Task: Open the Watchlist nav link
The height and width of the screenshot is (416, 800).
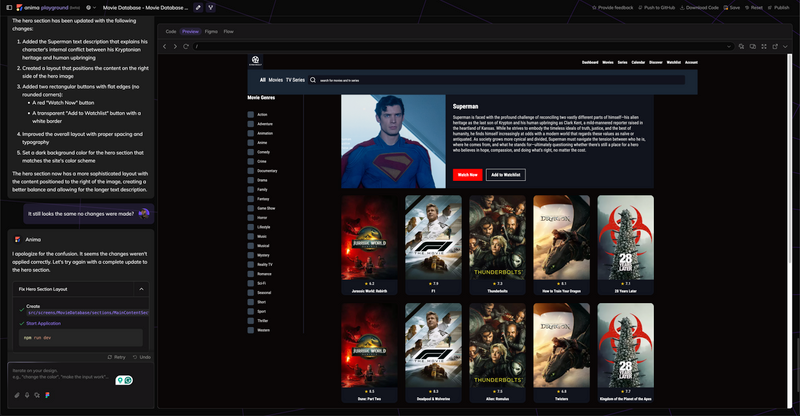Action: click(673, 62)
